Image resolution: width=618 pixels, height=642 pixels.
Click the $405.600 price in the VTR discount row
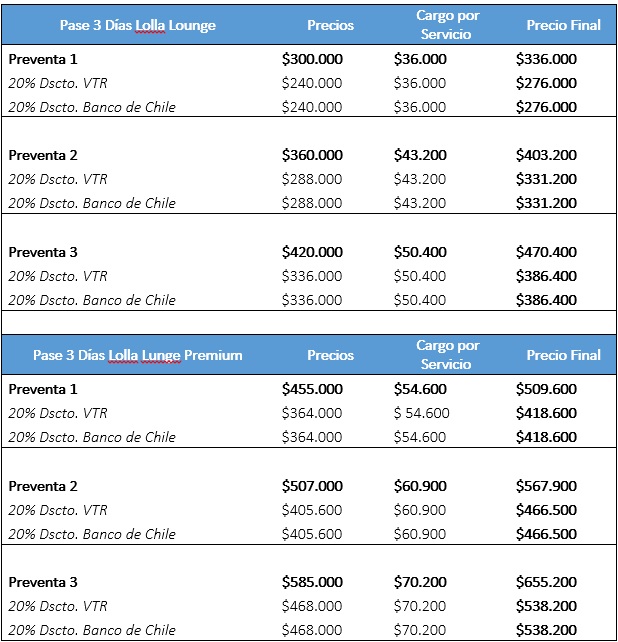(312, 510)
